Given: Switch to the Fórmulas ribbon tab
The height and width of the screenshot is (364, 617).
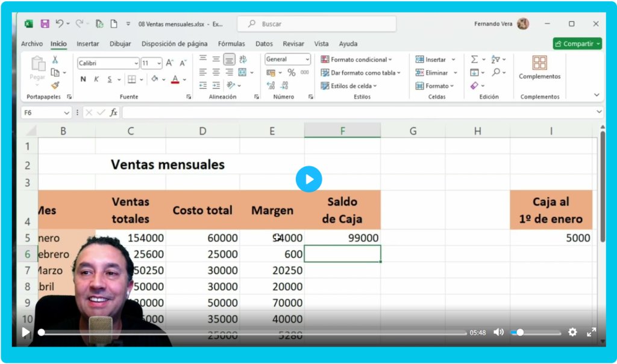Looking at the screenshot, I should (x=231, y=44).
